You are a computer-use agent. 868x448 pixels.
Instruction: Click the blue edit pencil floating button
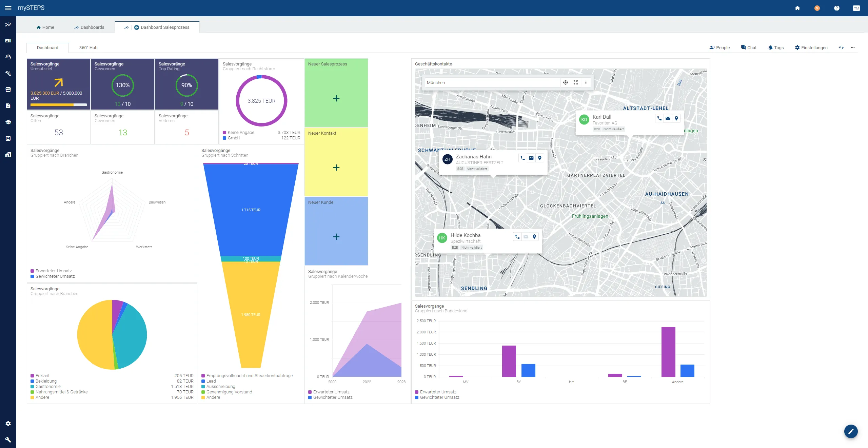pyautogui.click(x=851, y=431)
